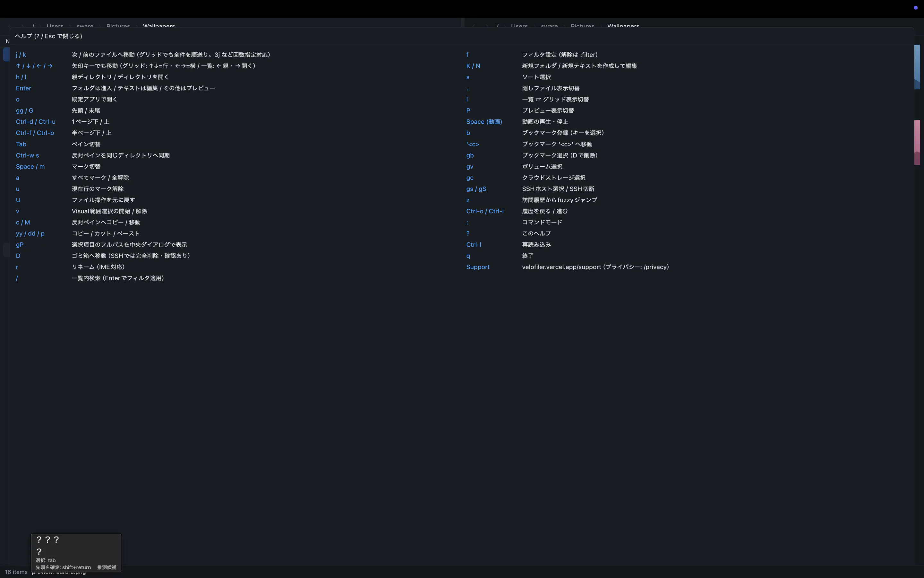Click the purple indicator dot in menu bar
924x578 pixels.
pos(916,8)
